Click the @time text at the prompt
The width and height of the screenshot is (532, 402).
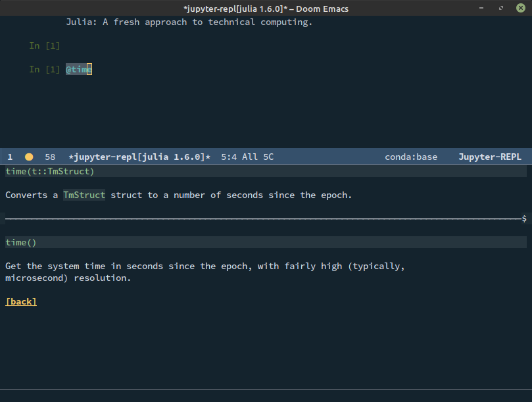[79, 69]
